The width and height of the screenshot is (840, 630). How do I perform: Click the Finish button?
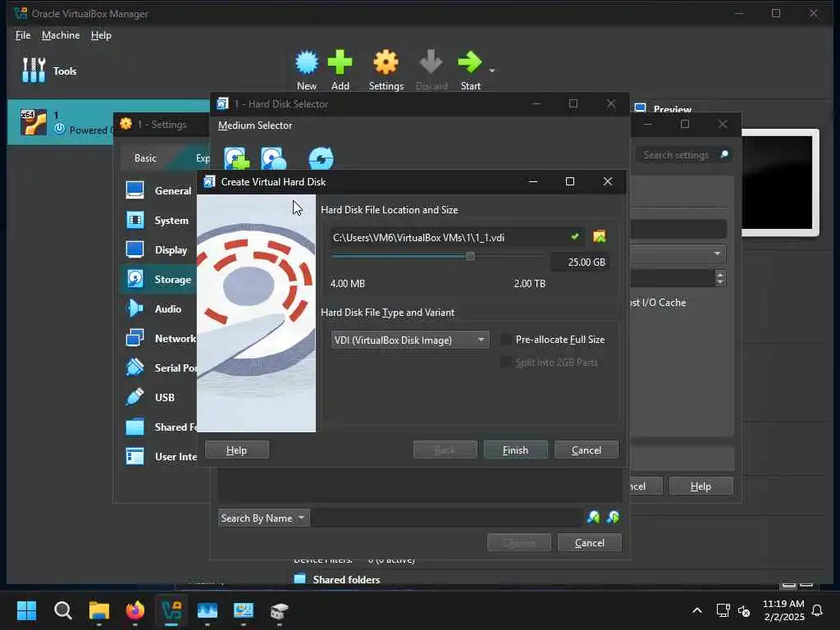[515, 450]
